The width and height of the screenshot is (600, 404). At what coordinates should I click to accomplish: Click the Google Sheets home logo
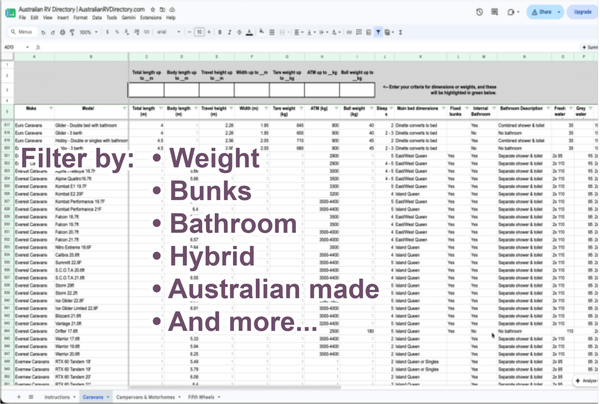coord(10,13)
